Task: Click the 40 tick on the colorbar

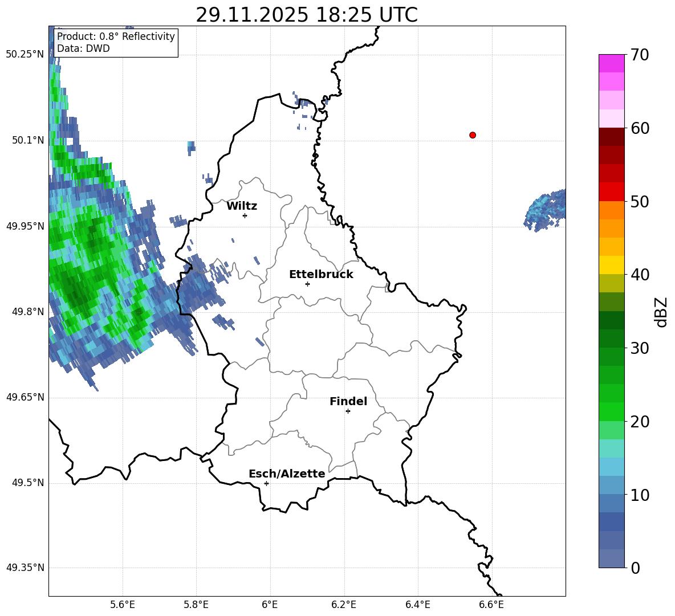Action: point(640,275)
